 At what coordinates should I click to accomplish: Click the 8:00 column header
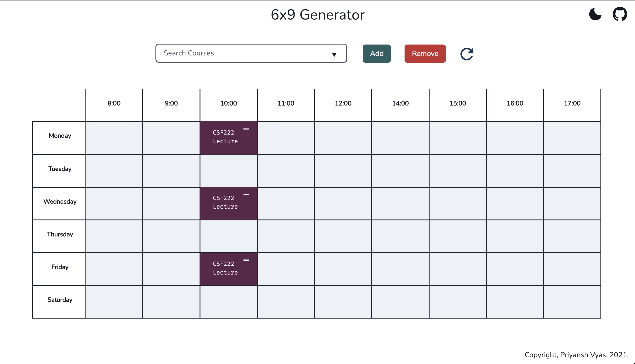click(x=114, y=103)
